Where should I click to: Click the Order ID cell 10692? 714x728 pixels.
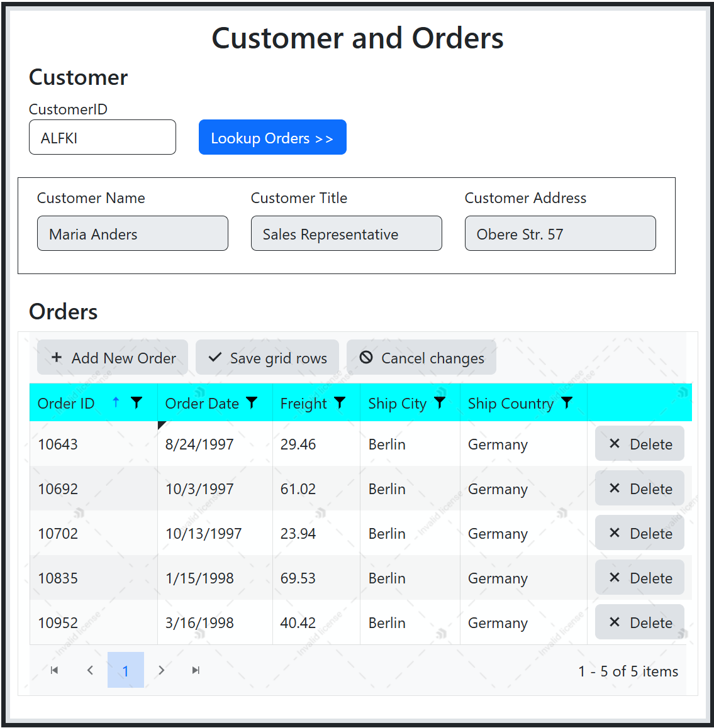point(93,488)
